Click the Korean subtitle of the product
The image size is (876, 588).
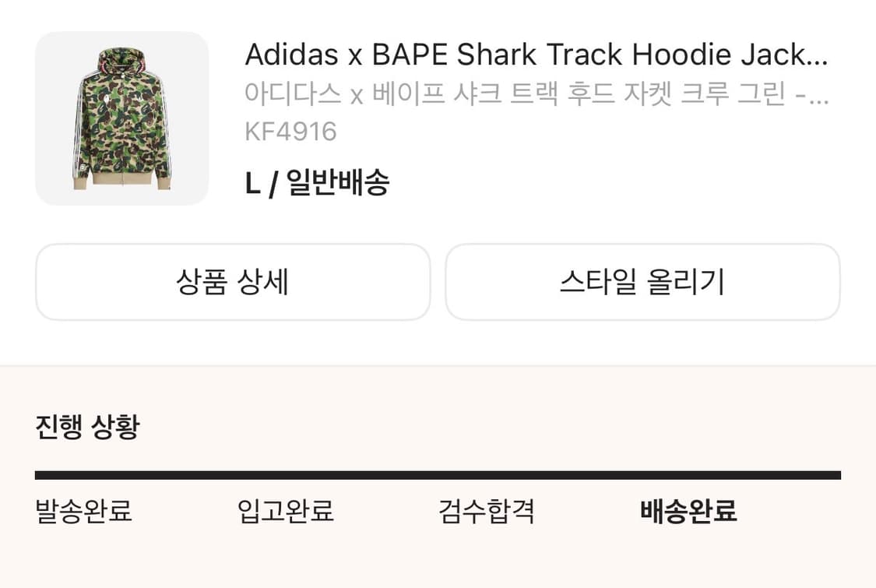(536, 93)
